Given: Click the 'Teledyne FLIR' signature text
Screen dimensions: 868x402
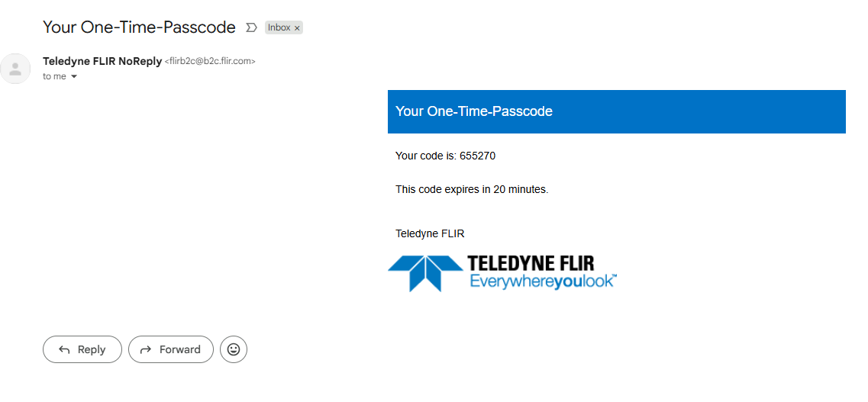Looking at the screenshot, I should (430, 233).
